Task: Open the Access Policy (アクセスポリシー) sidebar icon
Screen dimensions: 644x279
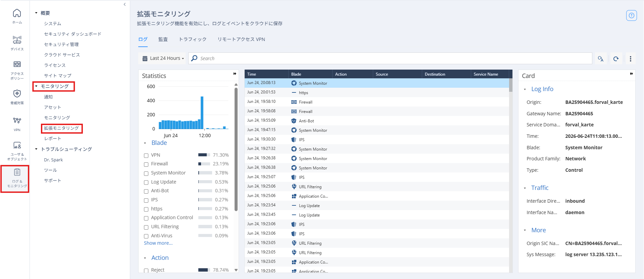Action: (x=17, y=70)
